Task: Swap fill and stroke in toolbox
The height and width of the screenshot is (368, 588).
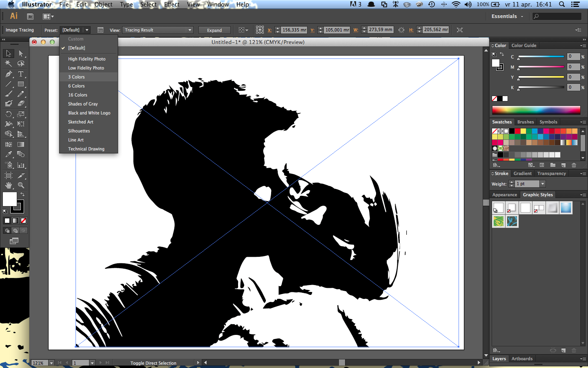Action: tap(23, 195)
